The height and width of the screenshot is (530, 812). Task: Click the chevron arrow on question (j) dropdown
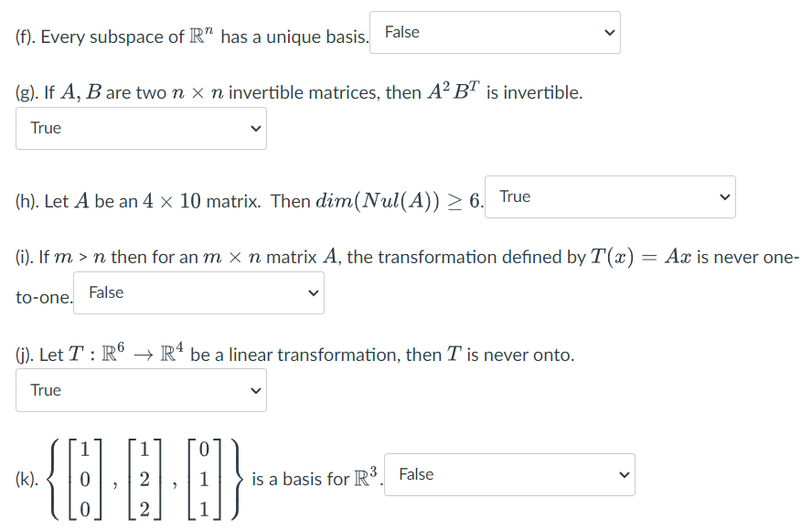pyautogui.click(x=256, y=391)
